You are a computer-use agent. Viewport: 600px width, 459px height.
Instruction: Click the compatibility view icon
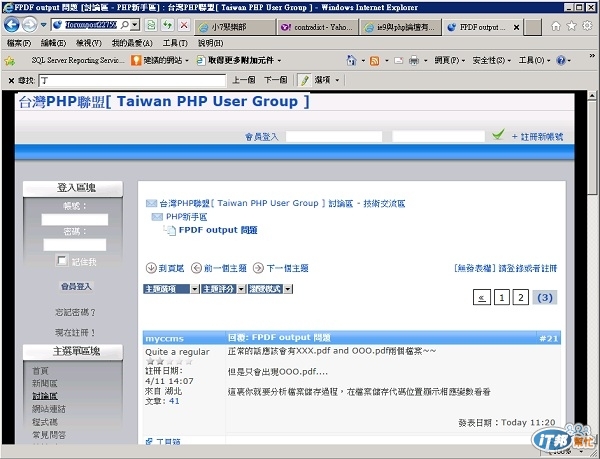point(152,25)
